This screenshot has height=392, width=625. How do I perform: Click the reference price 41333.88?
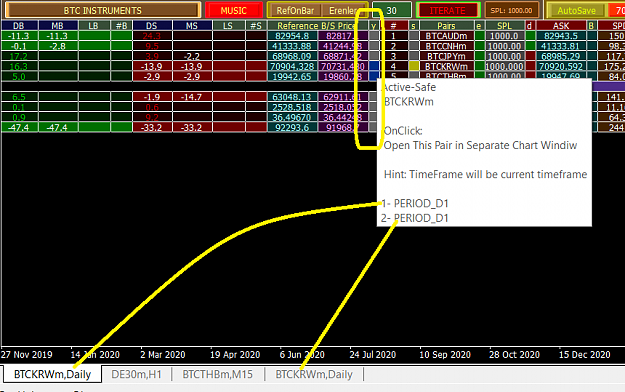click(x=292, y=46)
